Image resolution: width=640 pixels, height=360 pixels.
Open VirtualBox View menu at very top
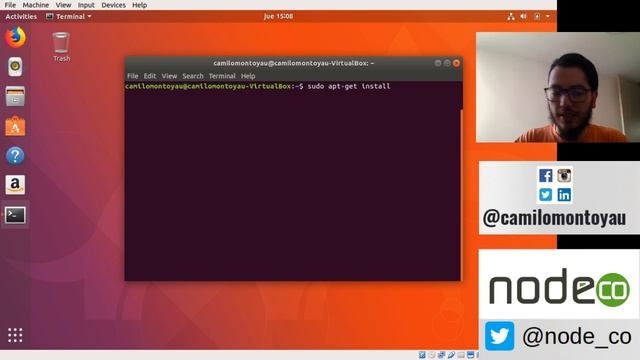(x=63, y=5)
